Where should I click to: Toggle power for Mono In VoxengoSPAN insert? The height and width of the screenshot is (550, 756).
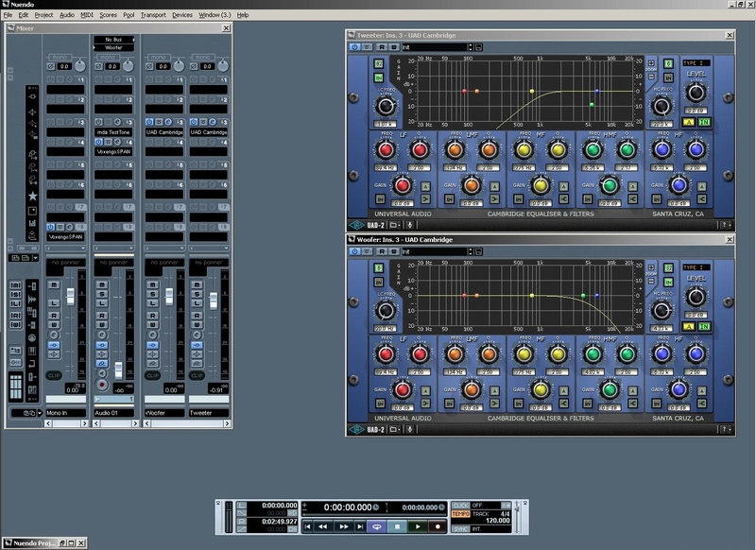pos(51,227)
